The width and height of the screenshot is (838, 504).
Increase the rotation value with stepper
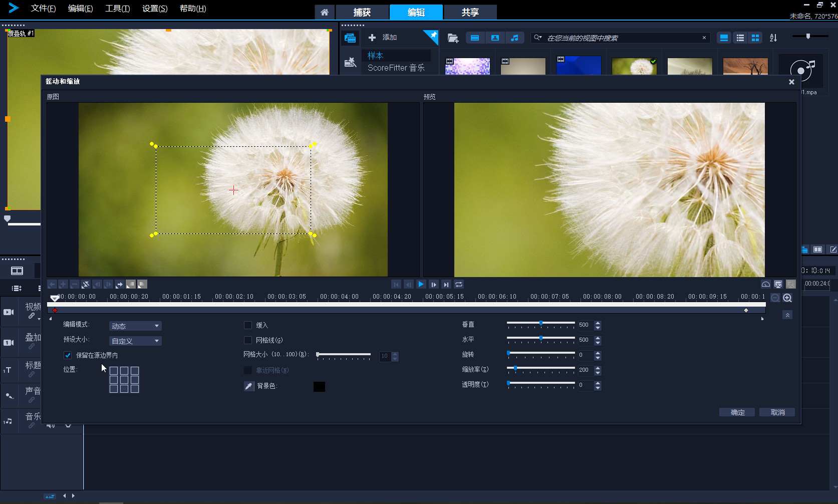598,353
